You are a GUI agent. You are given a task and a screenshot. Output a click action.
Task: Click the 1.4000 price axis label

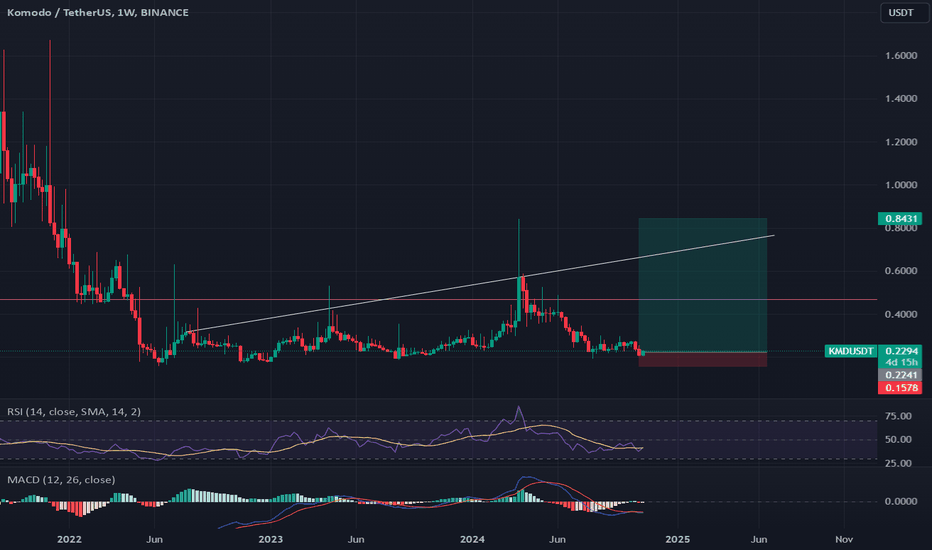pyautogui.click(x=901, y=99)
